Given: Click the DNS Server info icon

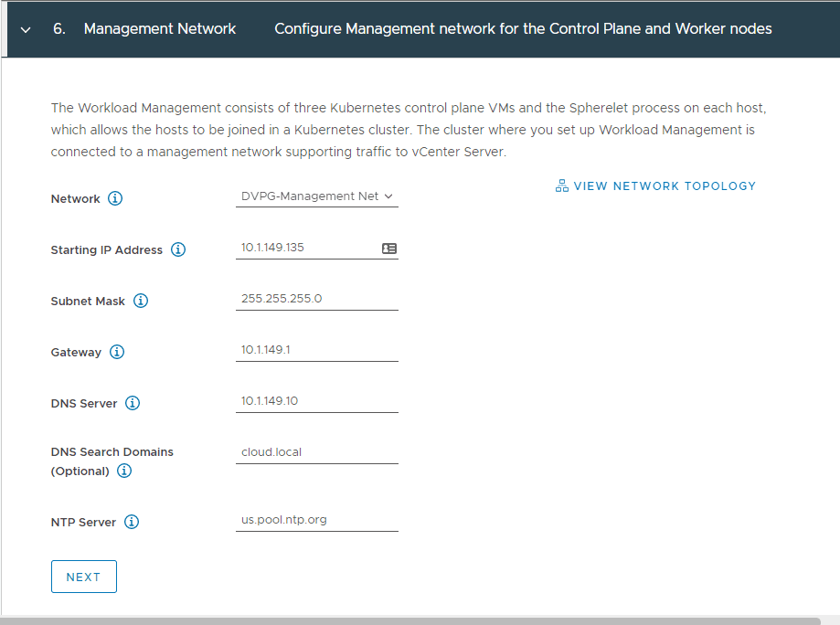Looking at the screenshot, I should (x=133, y=403).
